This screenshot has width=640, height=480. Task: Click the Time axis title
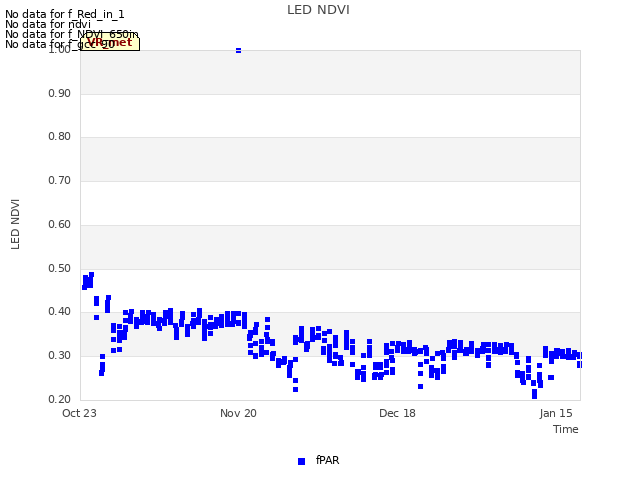[x=566, y=429]
